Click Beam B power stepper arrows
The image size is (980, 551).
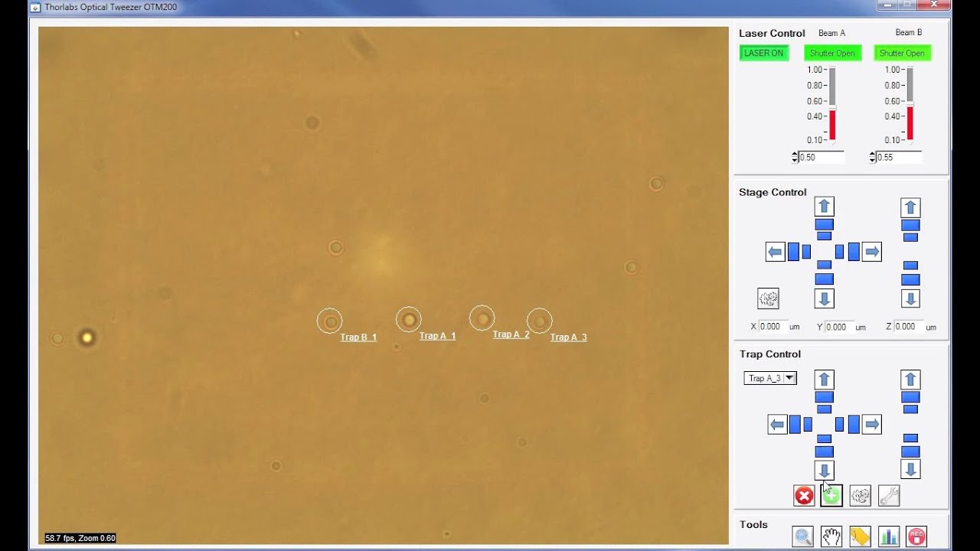(873, 157)
